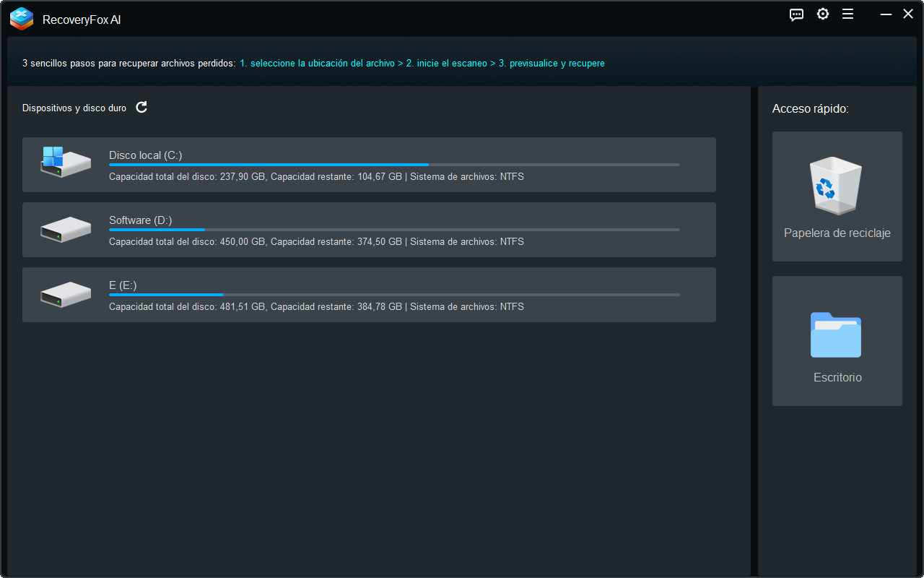Open Escritorio from Acceso rápido panel
924x578 pixels.
click(837, 376)
